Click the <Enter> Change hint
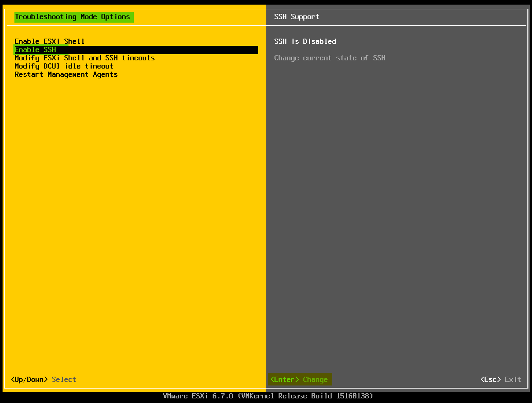The height and width of the screenshot is (403, 532). 300,380
